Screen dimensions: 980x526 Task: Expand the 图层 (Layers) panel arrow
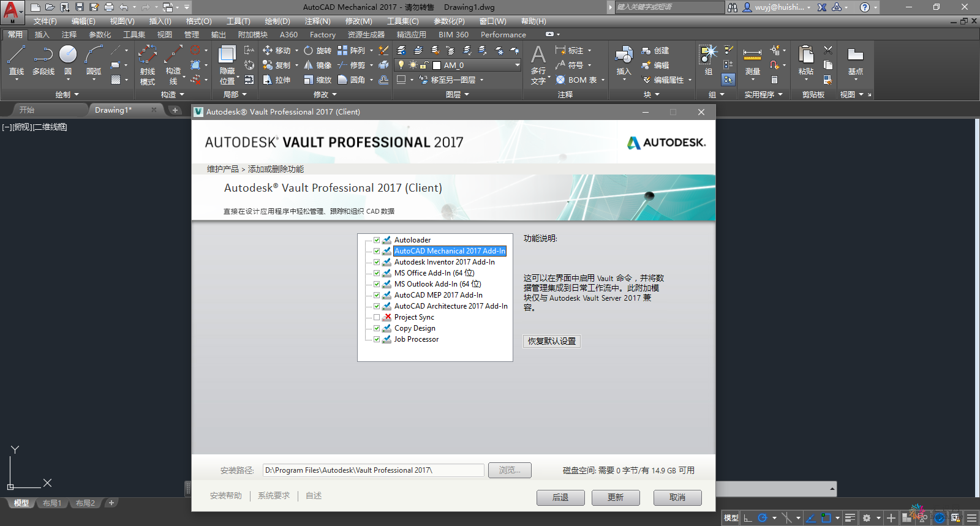coord(467,95)
